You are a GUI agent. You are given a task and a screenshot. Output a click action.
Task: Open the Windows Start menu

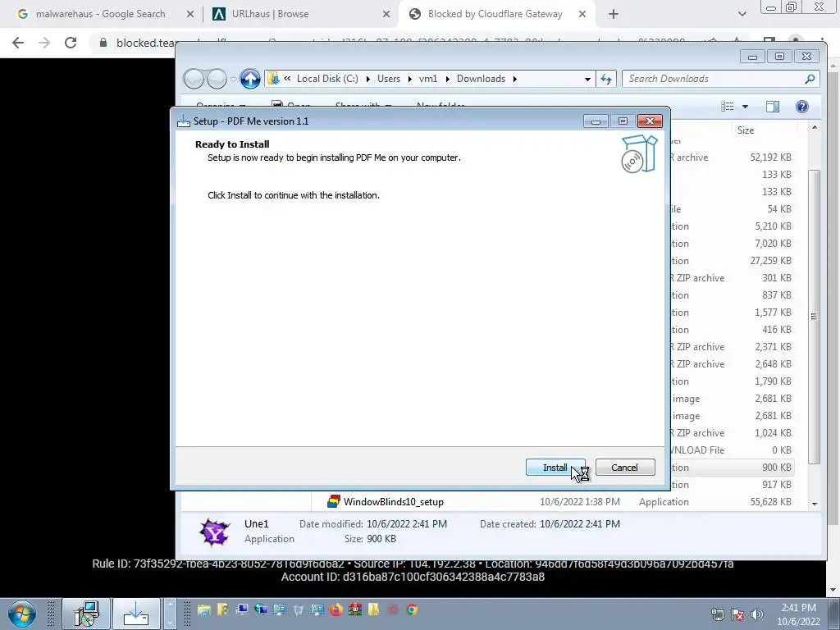click(22, 614)
